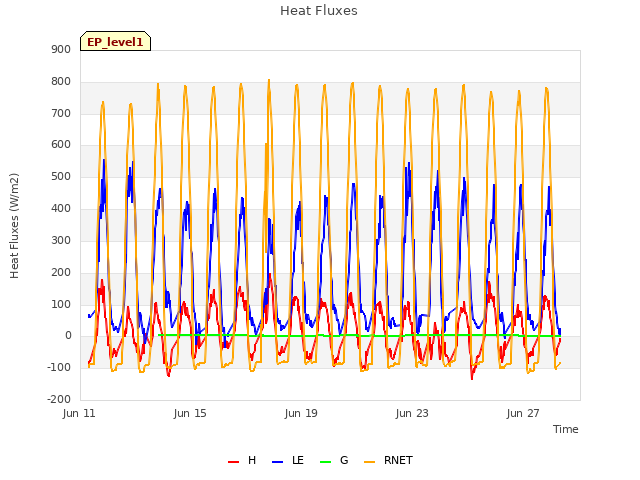Click the Jun 23 axis tick label
Image resolution: width=640 pixels, height=480 pixels.
pos(412,413)
